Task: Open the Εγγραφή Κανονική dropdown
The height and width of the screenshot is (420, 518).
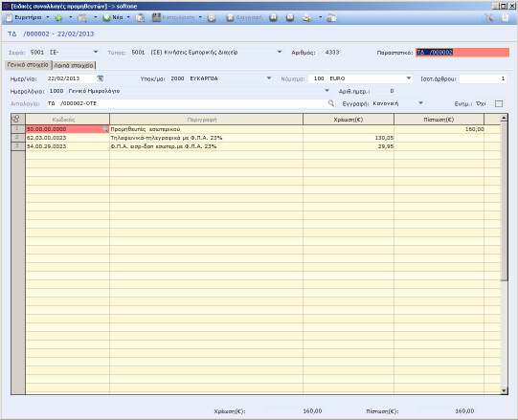Action: (x=420, y=103)
